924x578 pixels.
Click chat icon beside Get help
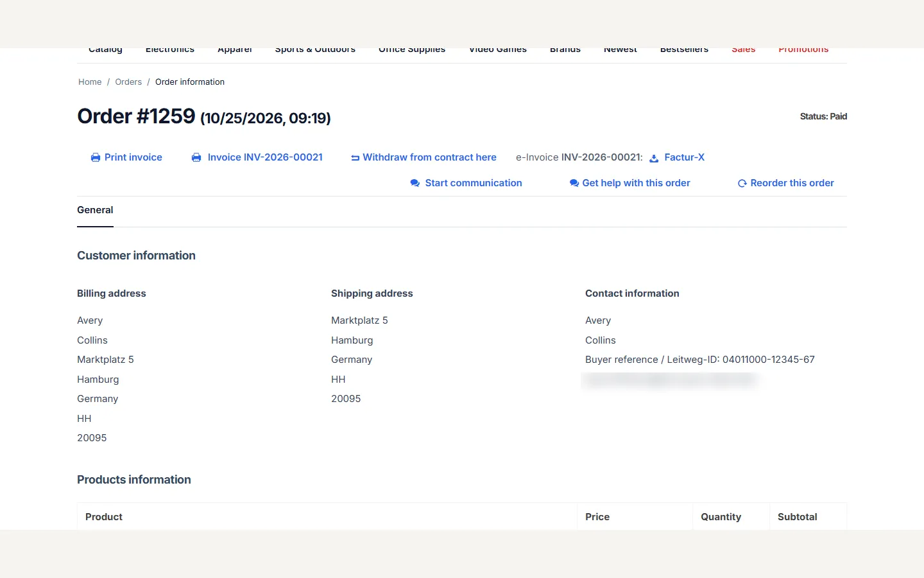click(x=574, y=183)
